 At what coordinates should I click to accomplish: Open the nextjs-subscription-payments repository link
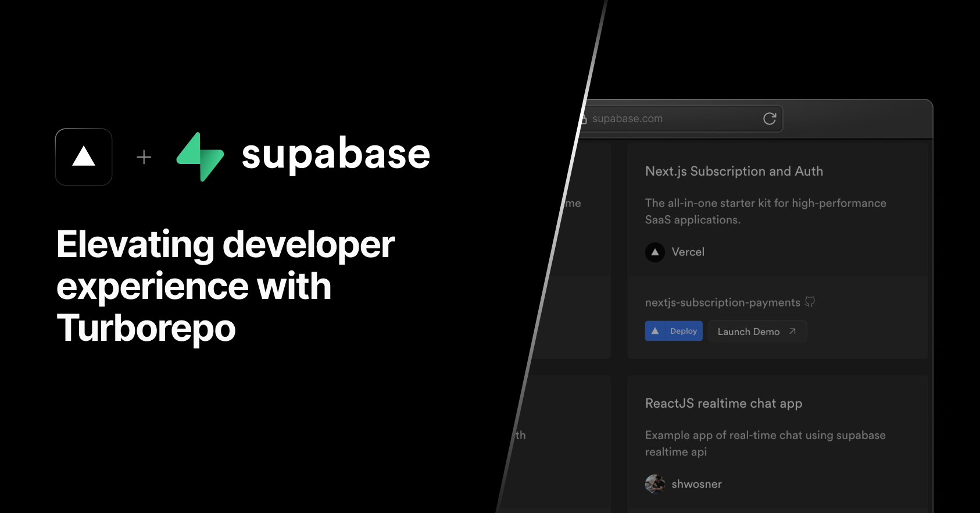[723, 302]
